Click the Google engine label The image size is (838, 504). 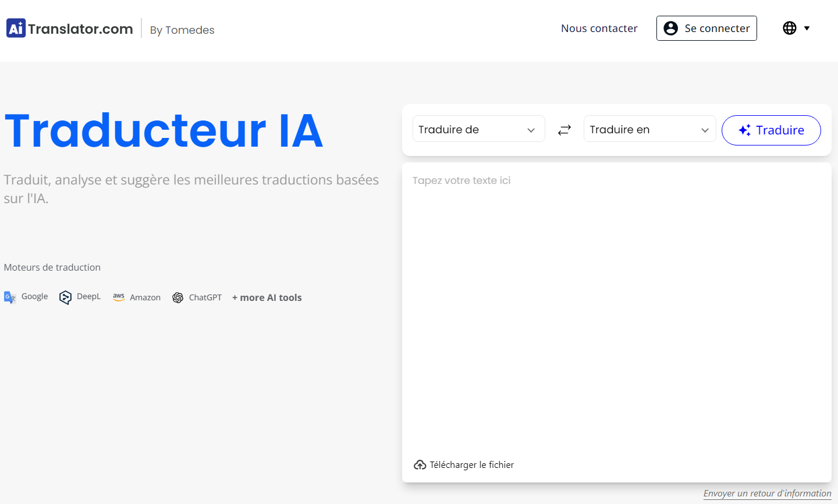[34, 296]
